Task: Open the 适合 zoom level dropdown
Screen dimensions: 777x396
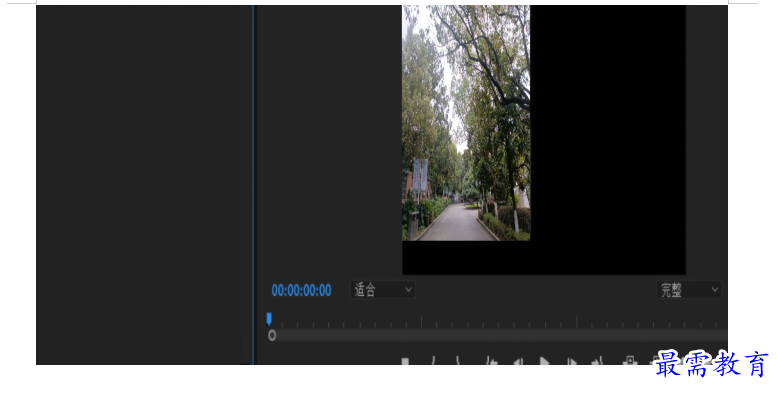Action: pyautogui.click(x=382, y=289)
